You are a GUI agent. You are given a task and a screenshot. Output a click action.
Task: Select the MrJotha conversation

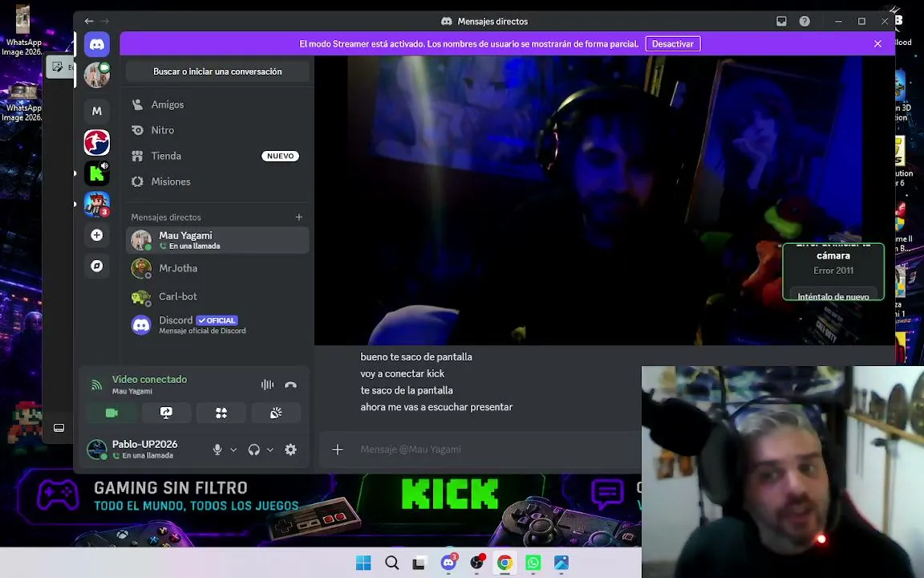click(217, 268)
